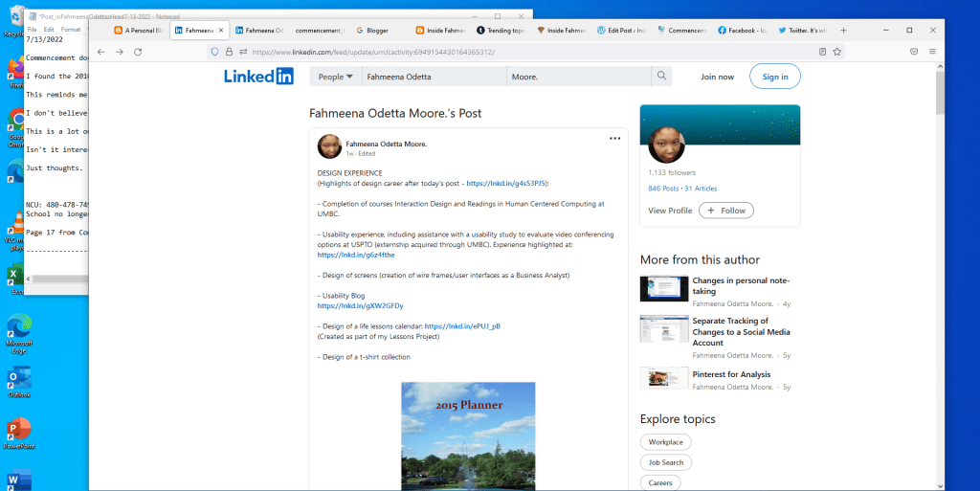Screen dimensions: 980x491
Task: Click the first name search field
Action: [x=433, y=77]
